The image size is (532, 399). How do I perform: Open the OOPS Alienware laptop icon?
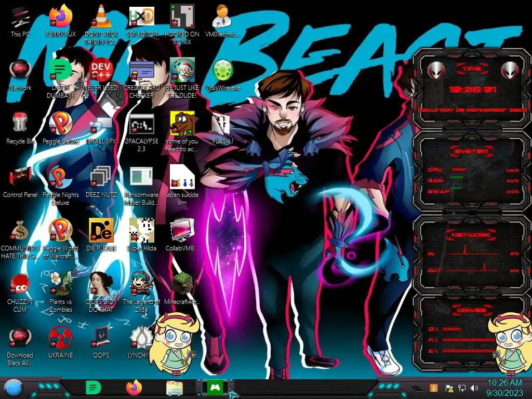point(101,343)
